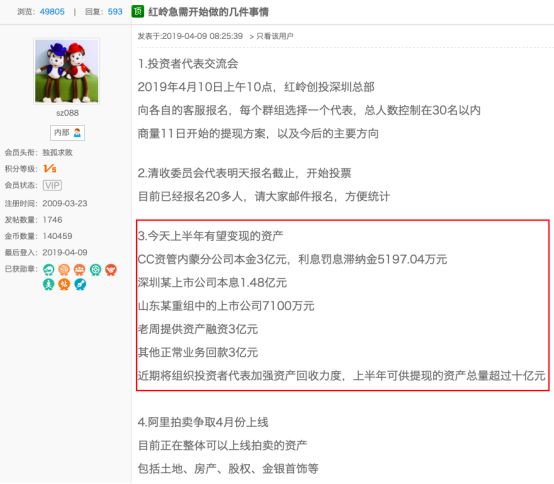Click the blue medal in second row
Screen dimensions: 554x484
click(x=80, y=284)
